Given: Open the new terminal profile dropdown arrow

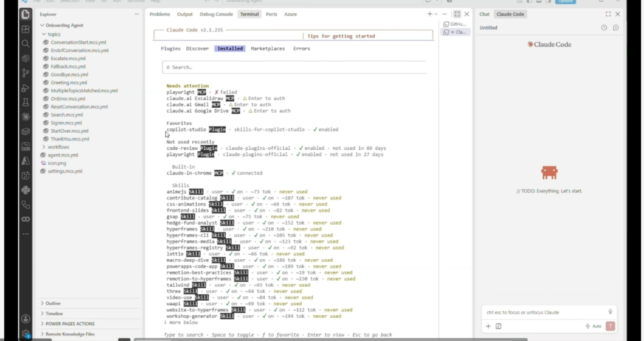Looking at the screenshot, I should 436,14.
